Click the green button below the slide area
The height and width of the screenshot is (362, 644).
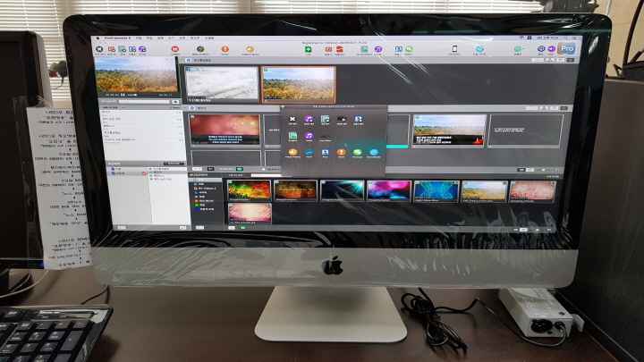pyautogui.click(x=239, y=167)
